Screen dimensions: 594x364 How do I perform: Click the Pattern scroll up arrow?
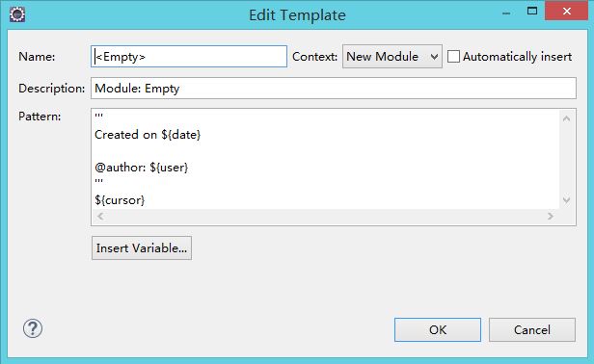click(x=566, y=118)
